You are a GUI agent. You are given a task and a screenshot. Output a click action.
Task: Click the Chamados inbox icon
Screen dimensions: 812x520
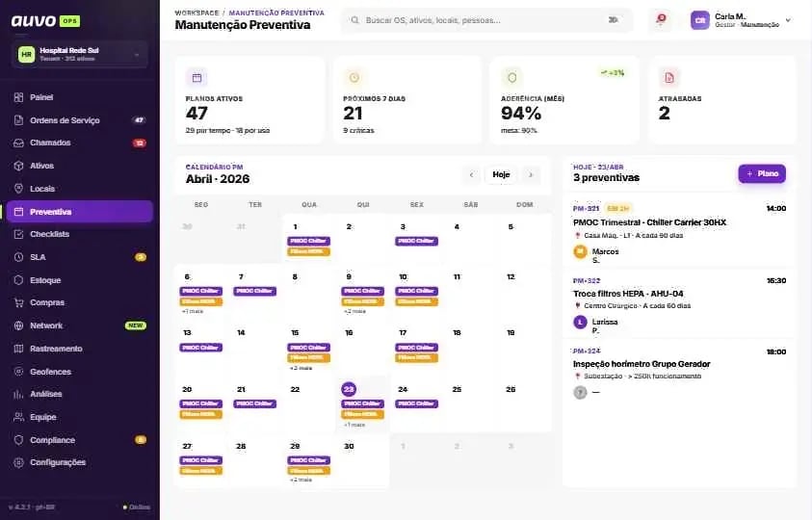point(18,143)
